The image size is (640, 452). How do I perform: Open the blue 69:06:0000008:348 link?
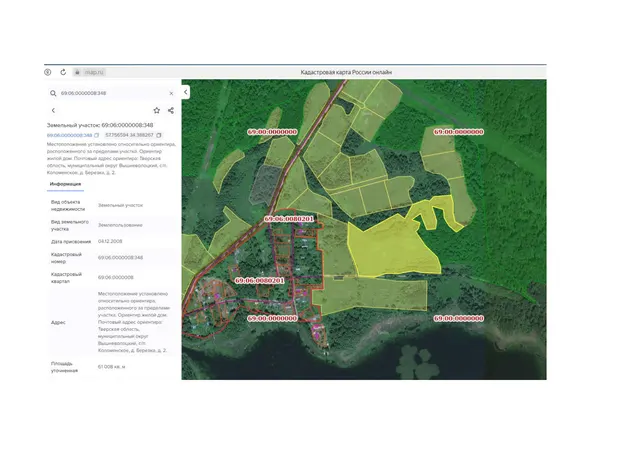pyautogui.click(x=69, y=135)
